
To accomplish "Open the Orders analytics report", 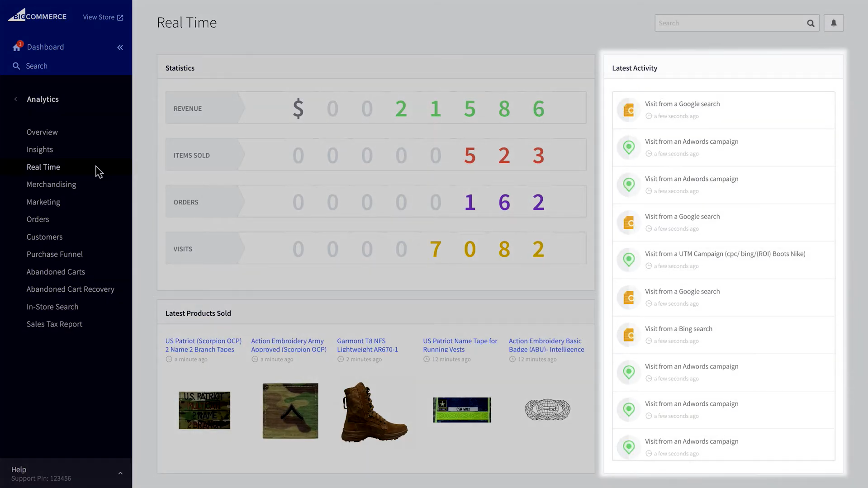I will coord(38,219).
